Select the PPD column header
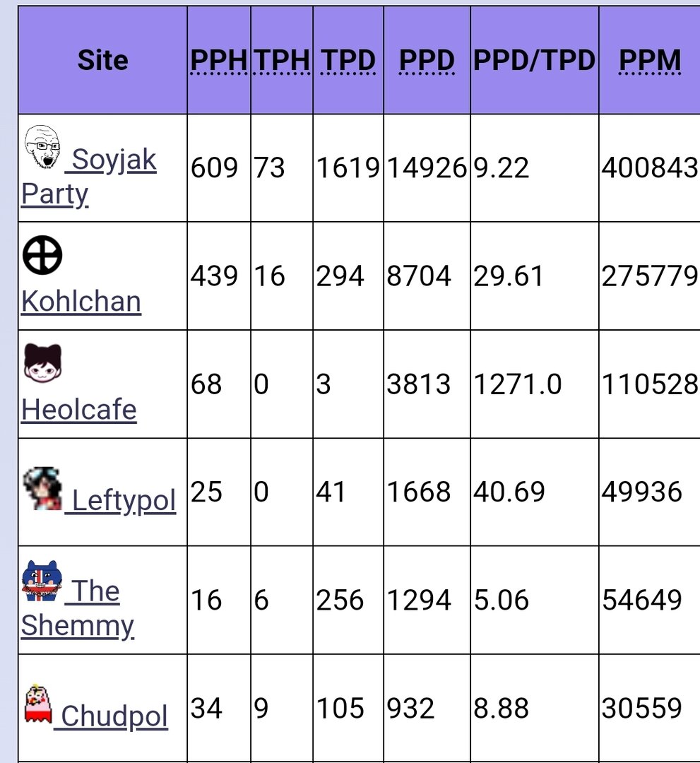The width and height of the screenshot is (700, 763). click(427, 60)
